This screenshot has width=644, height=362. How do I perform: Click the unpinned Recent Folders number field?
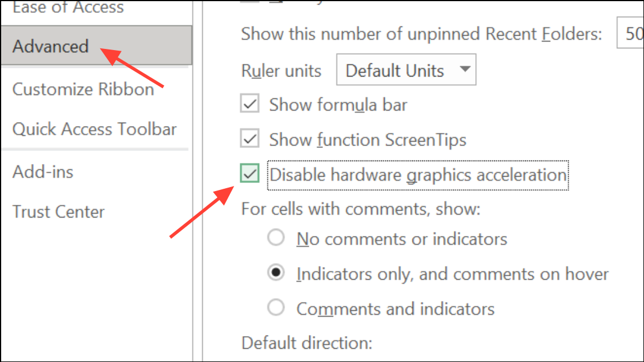tap(630, 34)
